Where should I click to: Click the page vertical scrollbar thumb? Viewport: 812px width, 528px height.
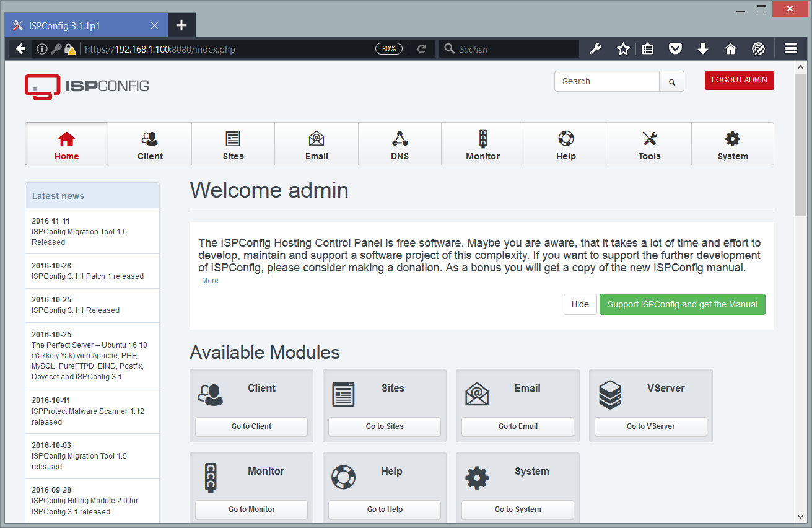click(x=800, y=146)
